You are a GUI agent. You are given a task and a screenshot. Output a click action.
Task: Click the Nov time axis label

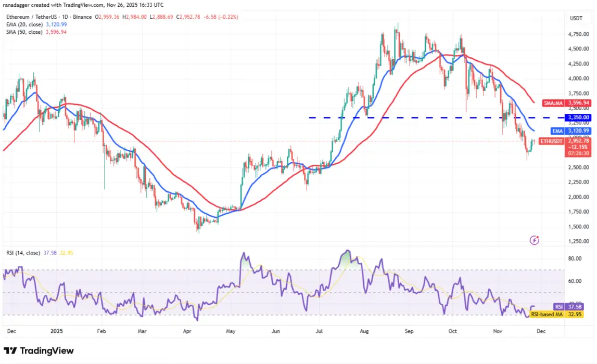point(498,331)
